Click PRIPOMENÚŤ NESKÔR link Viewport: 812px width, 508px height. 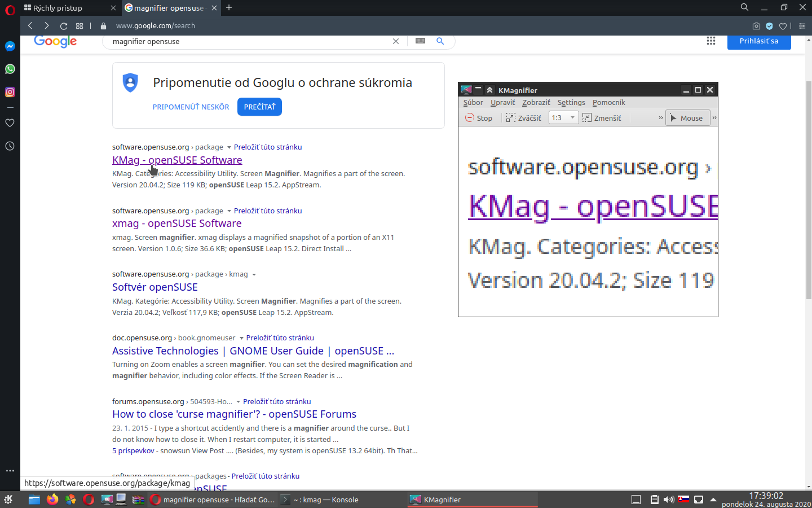pyautogui.click(x=191, y=107)
